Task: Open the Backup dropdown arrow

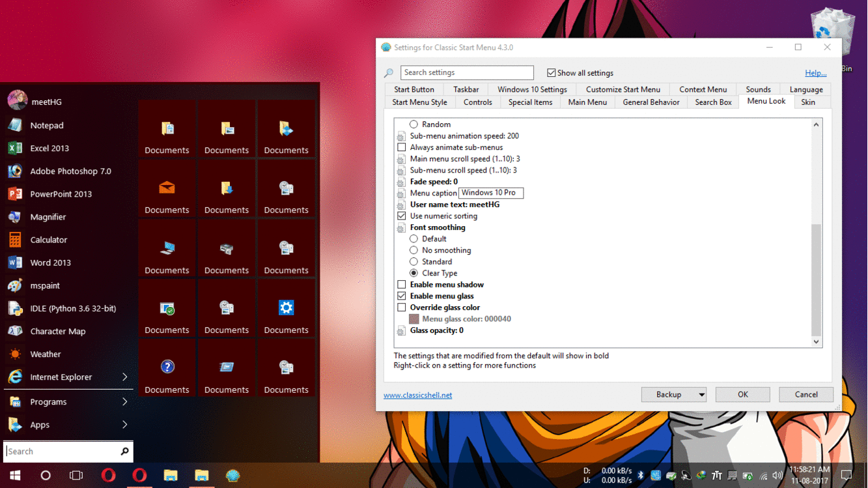Action: pyautogui.click(x=701, y=395)
